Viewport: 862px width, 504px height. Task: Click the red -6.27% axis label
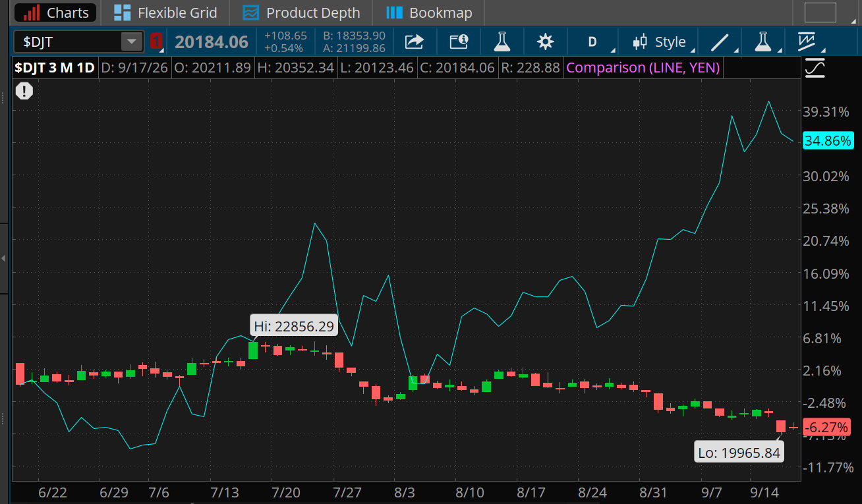coord(828,427)
